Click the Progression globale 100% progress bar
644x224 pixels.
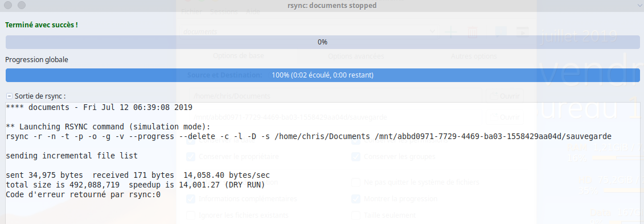tap(322, 75)
